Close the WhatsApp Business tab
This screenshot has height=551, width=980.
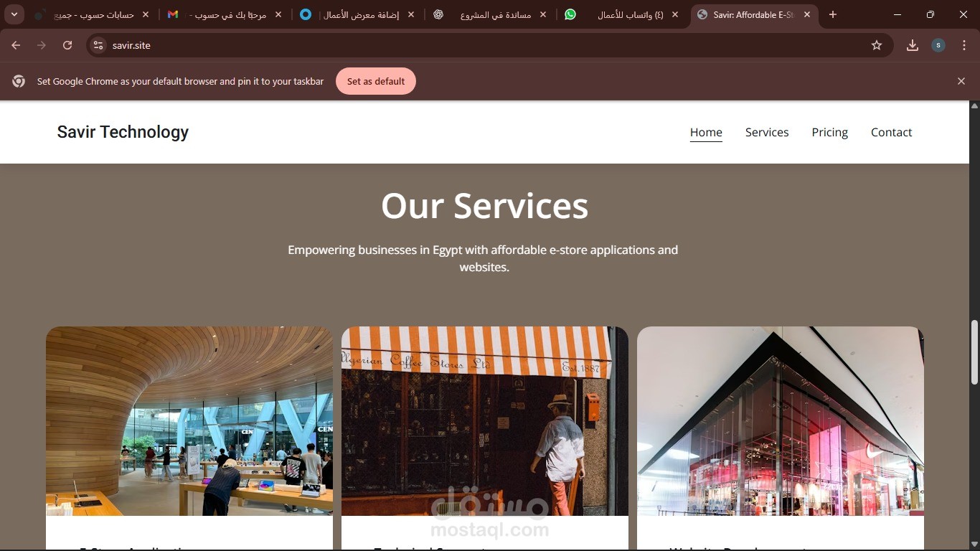pos(675,14)
